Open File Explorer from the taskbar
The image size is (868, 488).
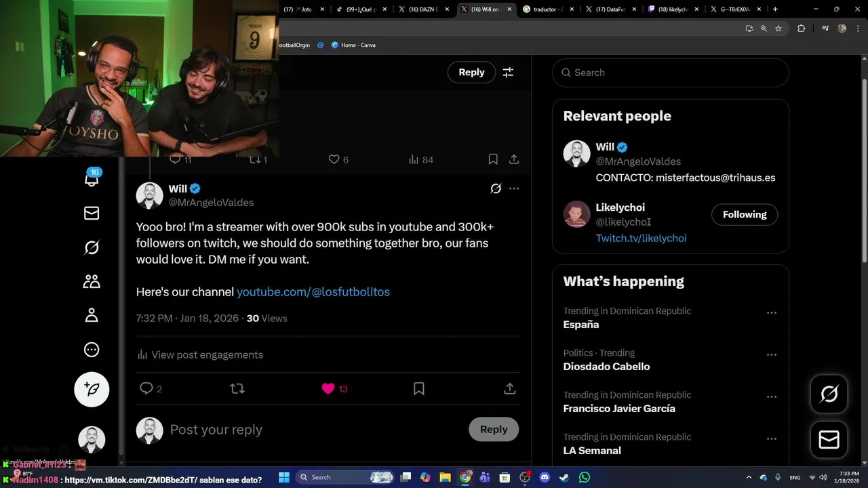(445, 477)
